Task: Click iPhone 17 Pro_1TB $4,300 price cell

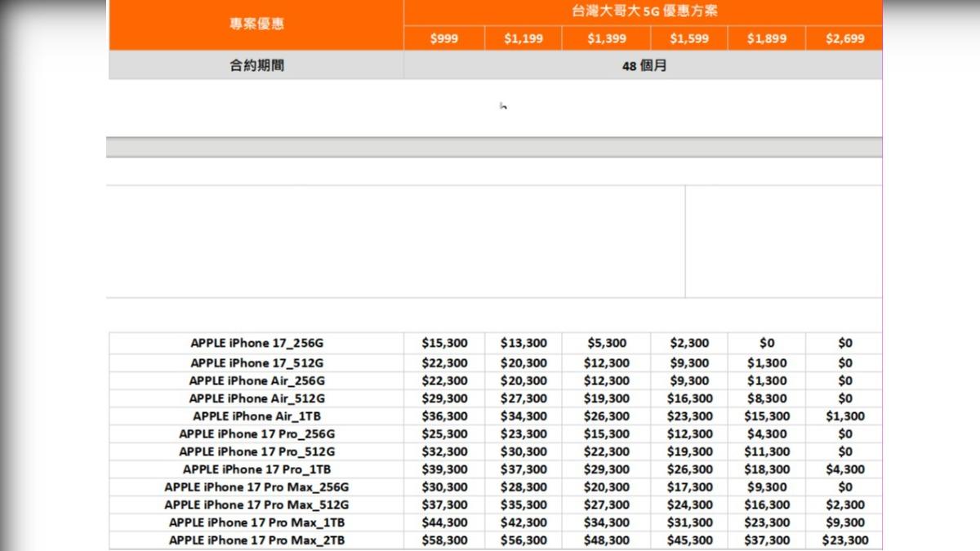Action: click(844, 469)
